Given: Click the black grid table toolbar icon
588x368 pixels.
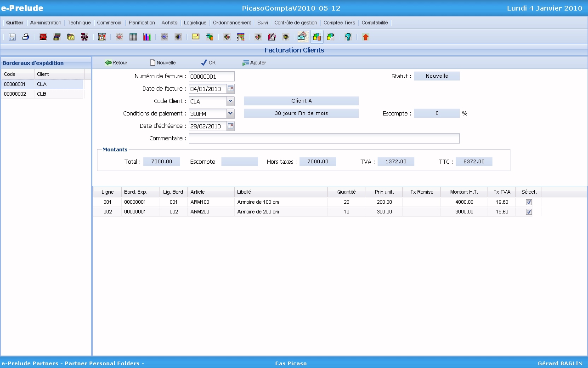Looking at the screenshot, I should (133, 37).
